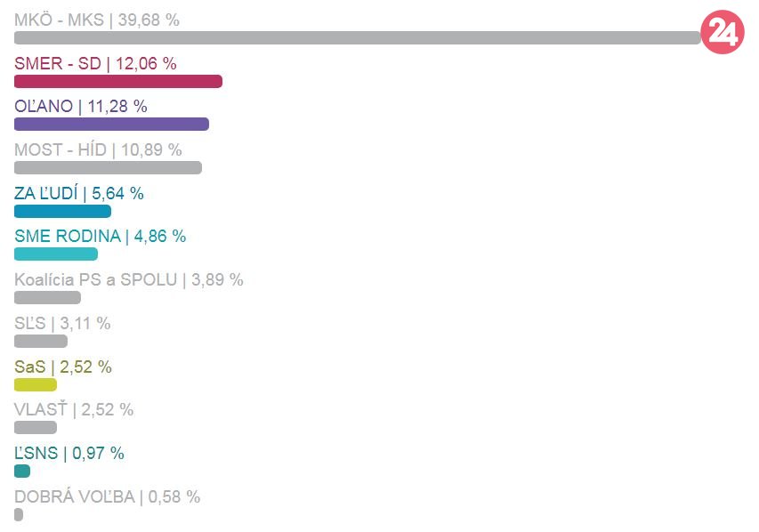This screenshot has height=532, width=759.
Task: Select the teal ĽSNS bar
Action: [22, 471]
